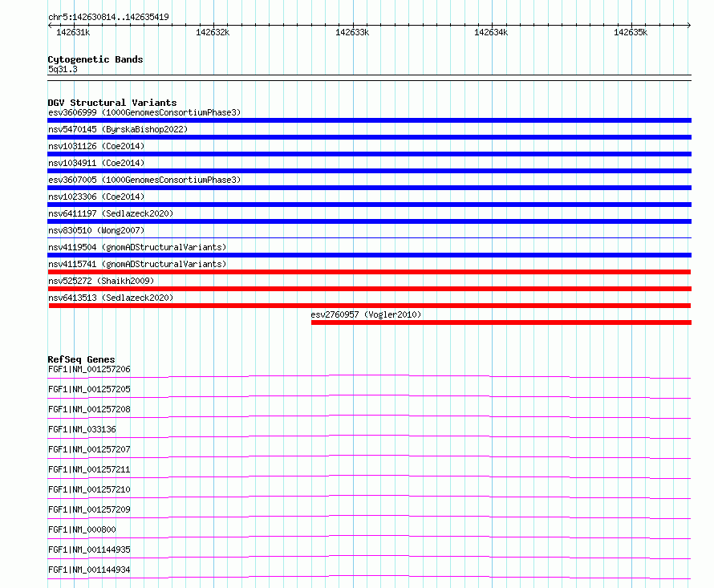Click the red bar under nsv6413513
The height and width of the screenshot is (588, 714).
370,306
